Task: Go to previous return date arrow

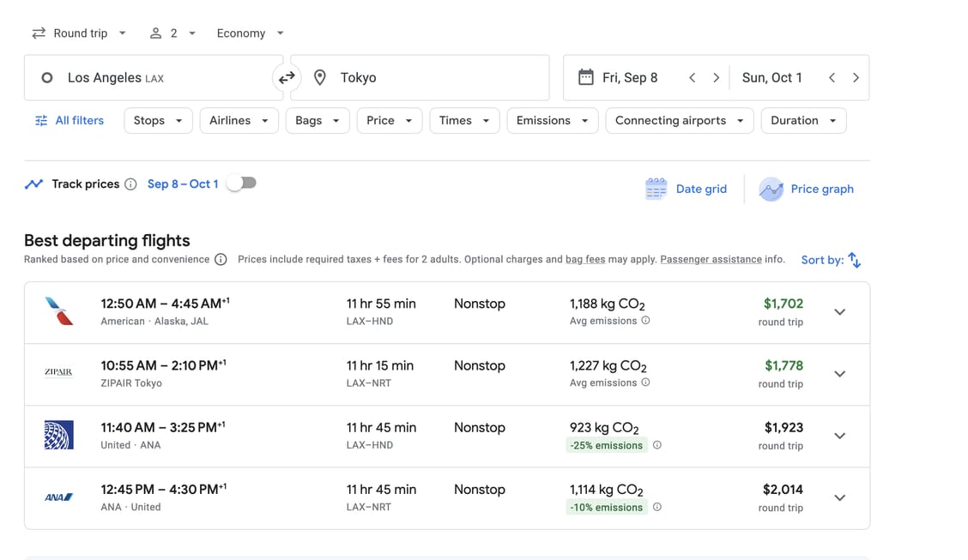Action: coord(832,78)
